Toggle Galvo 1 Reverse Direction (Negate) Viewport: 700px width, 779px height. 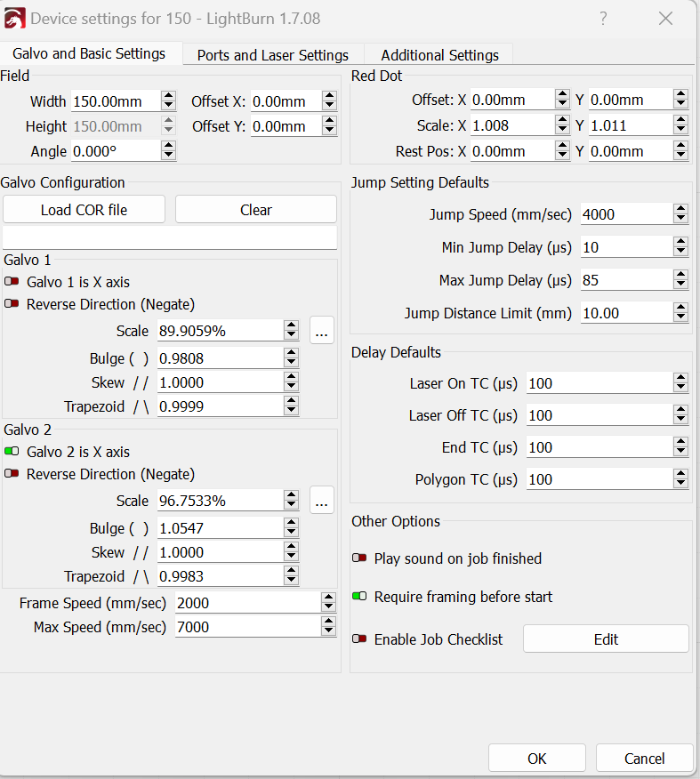pyautogui.click(x=12, y=303)
